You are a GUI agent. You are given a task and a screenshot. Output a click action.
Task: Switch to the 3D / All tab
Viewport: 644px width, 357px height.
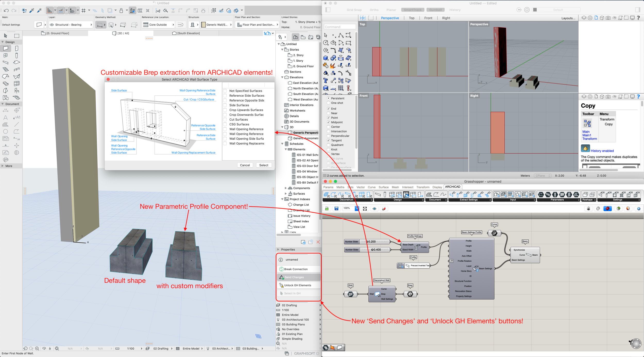pos(121,33)
